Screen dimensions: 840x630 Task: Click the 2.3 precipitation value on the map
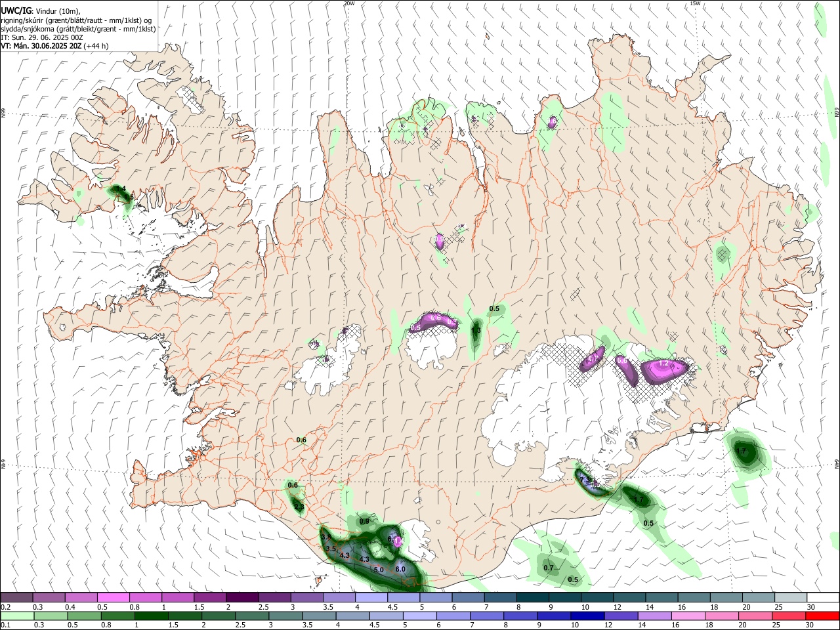(x=299, y=507)
